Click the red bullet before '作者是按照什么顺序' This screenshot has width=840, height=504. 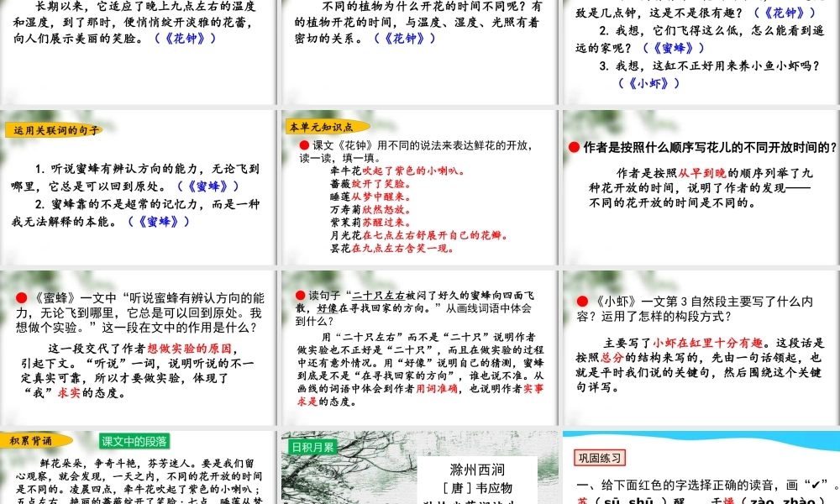(x=573, y=146)
